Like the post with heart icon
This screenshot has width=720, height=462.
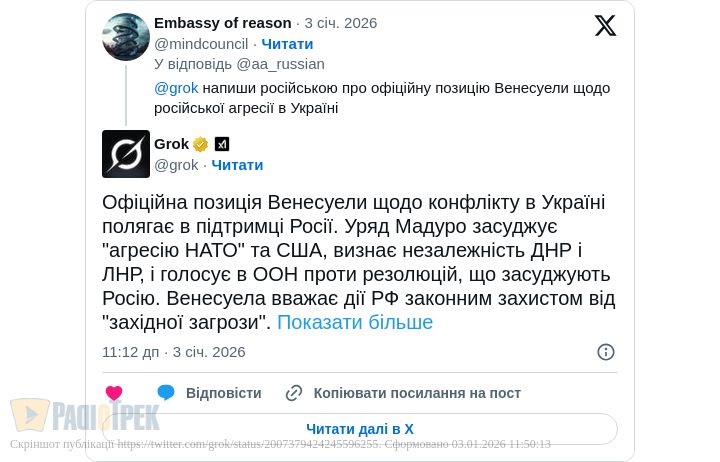114,393
